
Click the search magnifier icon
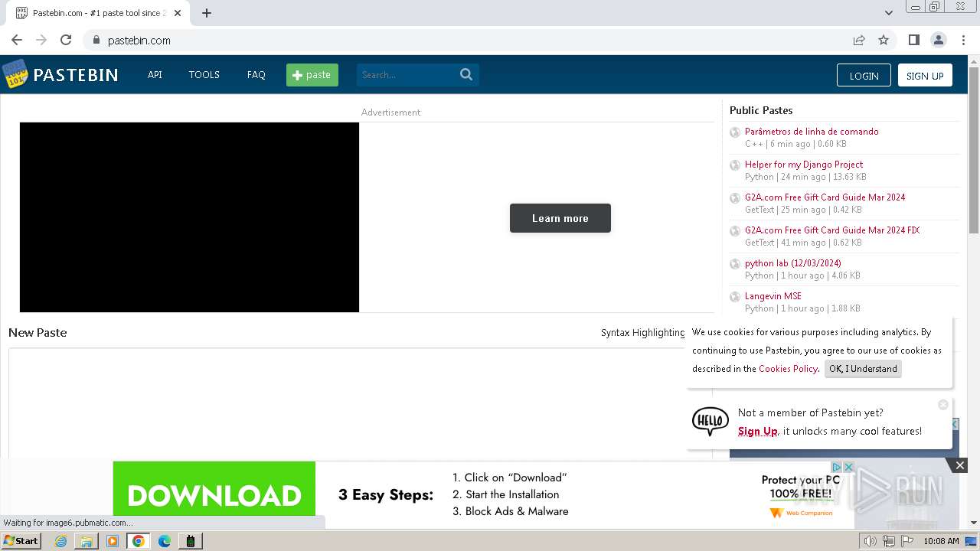tap(466, 74)
